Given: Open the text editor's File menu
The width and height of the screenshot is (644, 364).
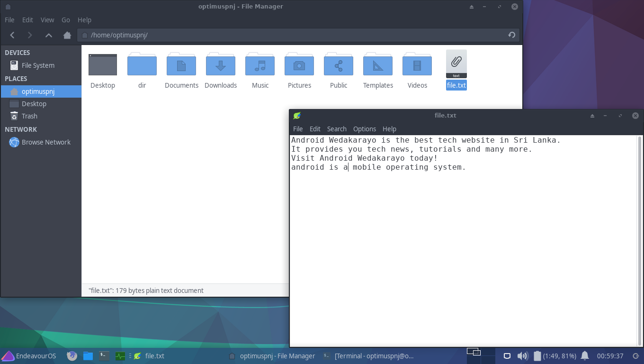Looking at the screenshot, I should click(x=298, y=129).
